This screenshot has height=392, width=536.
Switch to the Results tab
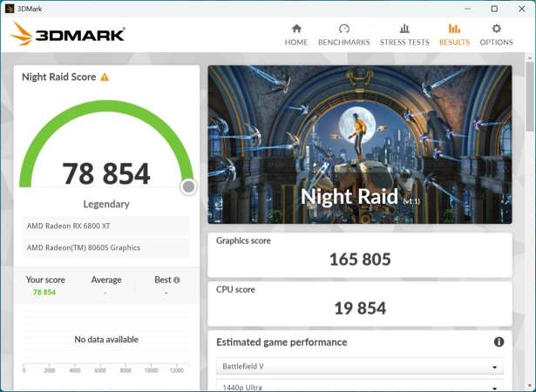(x=454, y=35)
